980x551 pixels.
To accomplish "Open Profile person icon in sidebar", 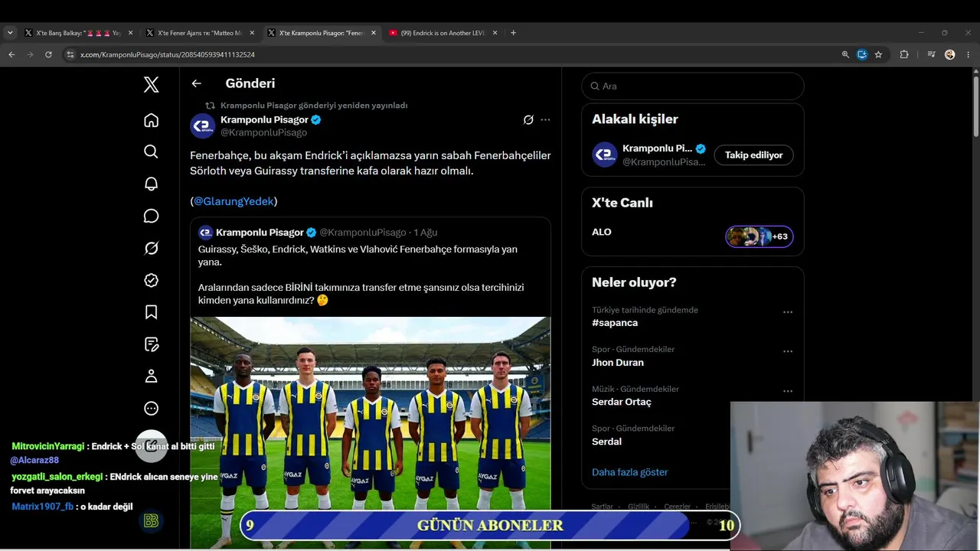I will 152,377.
